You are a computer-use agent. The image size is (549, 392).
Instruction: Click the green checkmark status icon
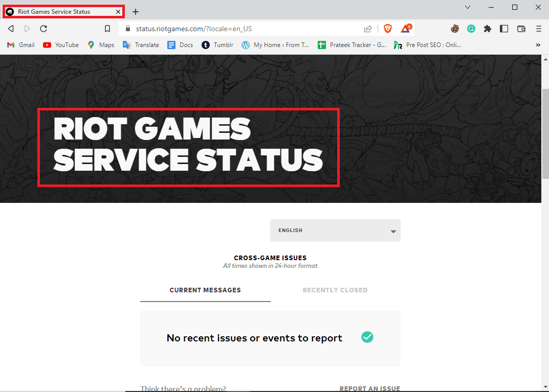[367, 337]
